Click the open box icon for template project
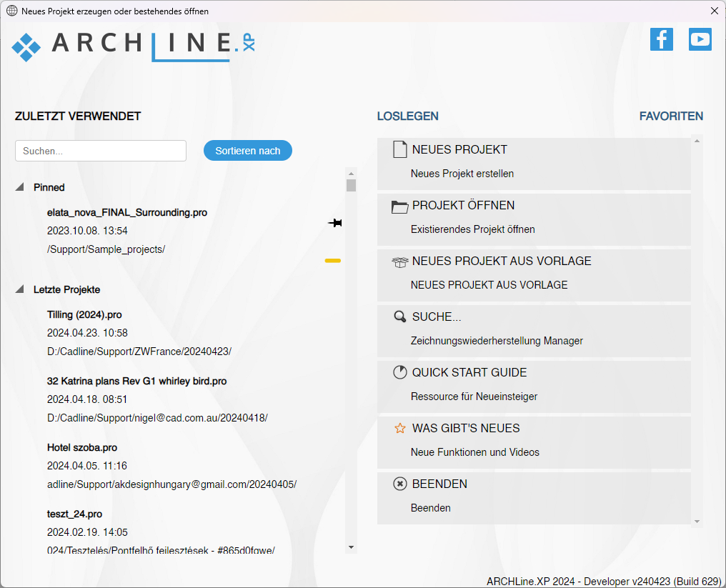Screen dimensions: 726x588 (400, 262)
